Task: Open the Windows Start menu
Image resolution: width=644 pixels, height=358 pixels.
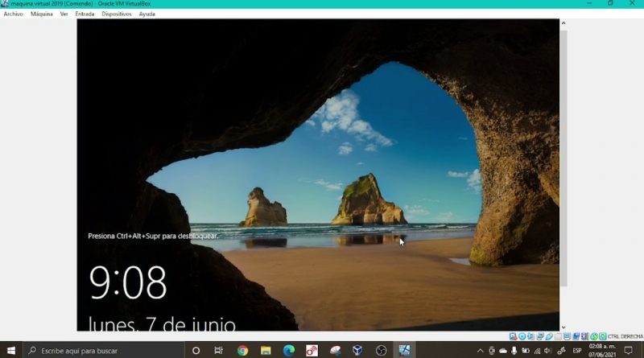Action: [11, 350]
